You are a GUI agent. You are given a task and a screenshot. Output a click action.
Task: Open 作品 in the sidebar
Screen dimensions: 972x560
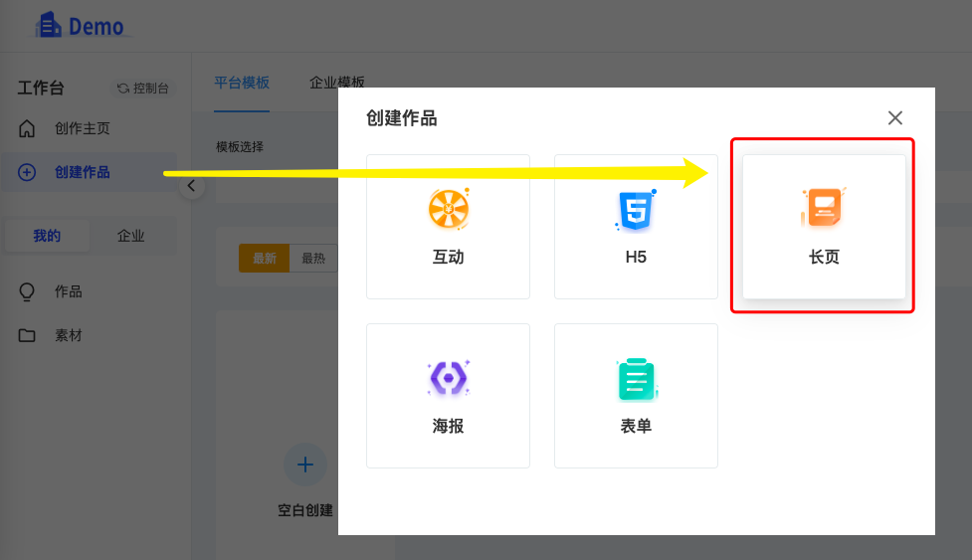coord(69,291)
